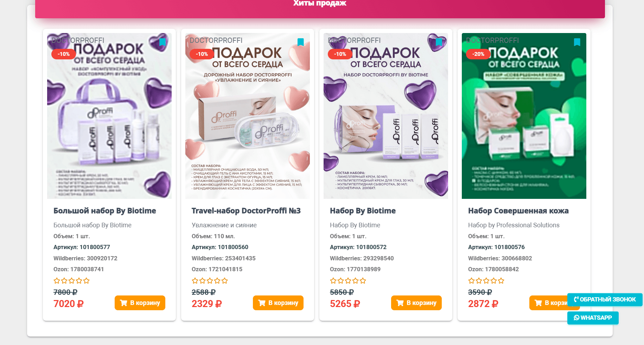Toggle bookmark on Набор By Biotime card
The height and width of the screenshot is (345, 644).
[x=439, y=42]
